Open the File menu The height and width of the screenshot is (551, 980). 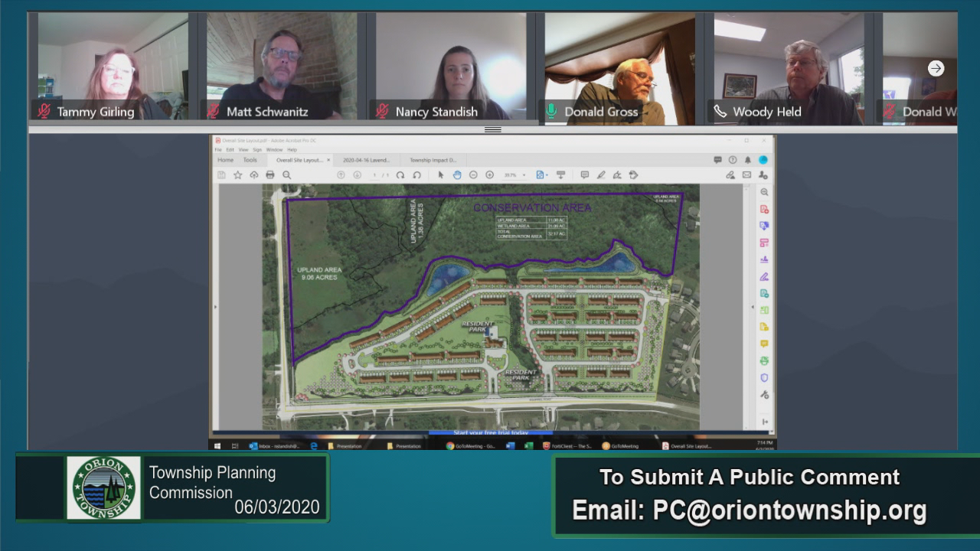click(218, 150)
